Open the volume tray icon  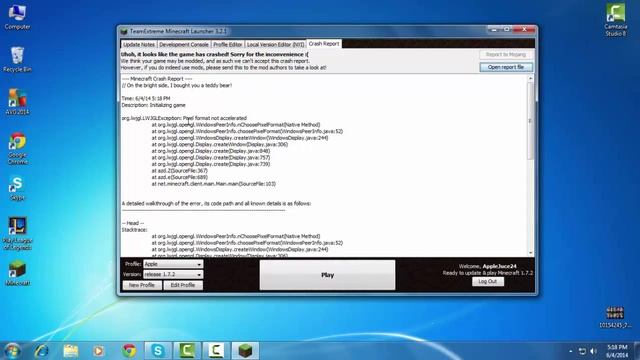click(594, 351)
